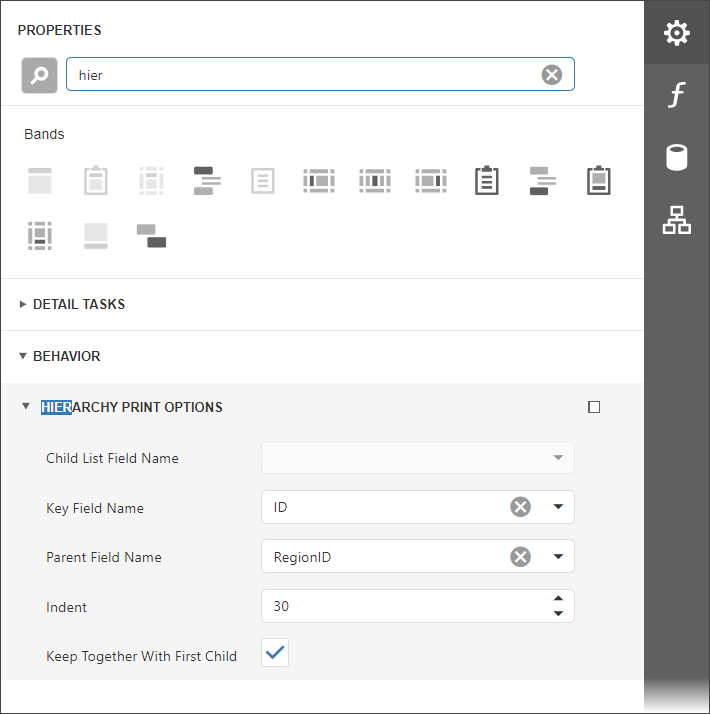This screenshot has height=714, width=710.
Task: Open the Report Explorer hierarchy icon
Action: coord(677,220)
